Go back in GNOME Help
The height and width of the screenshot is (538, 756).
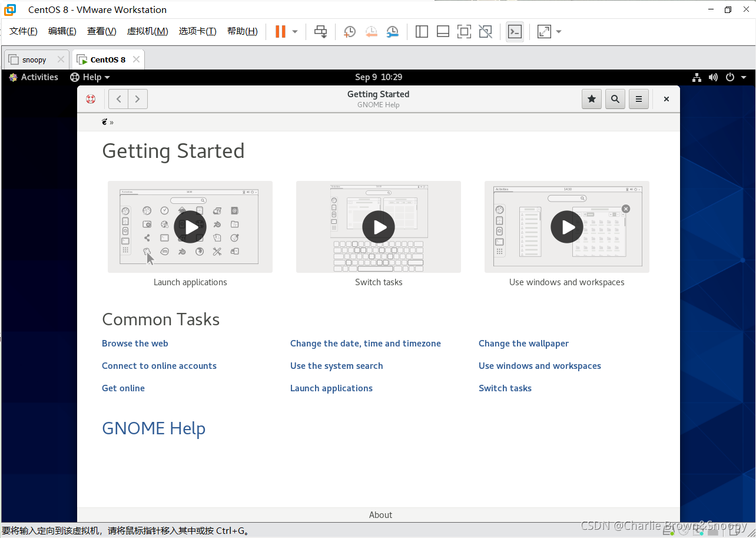coord(118,99)
